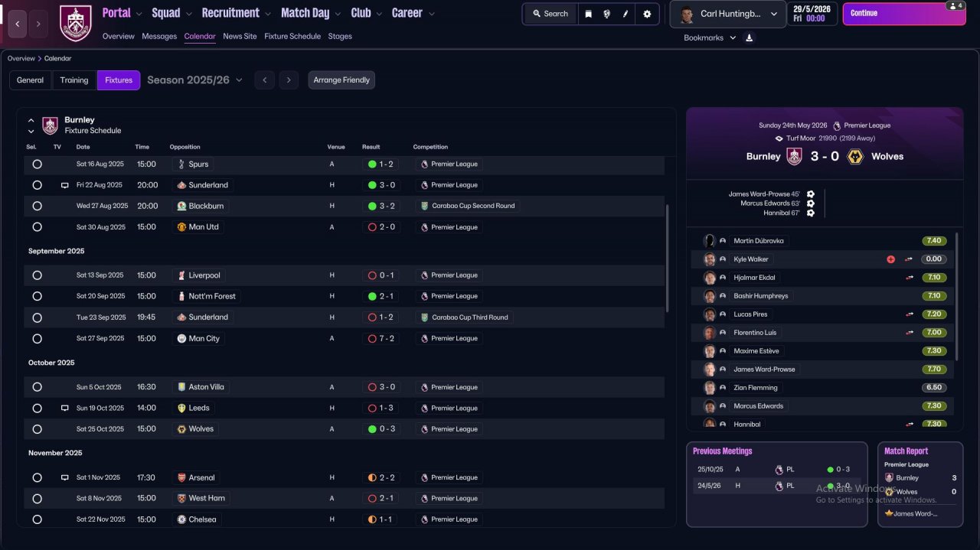This screenshot has height=550, width=980.
Task: Click the Continue button
Action: [903, 14]
